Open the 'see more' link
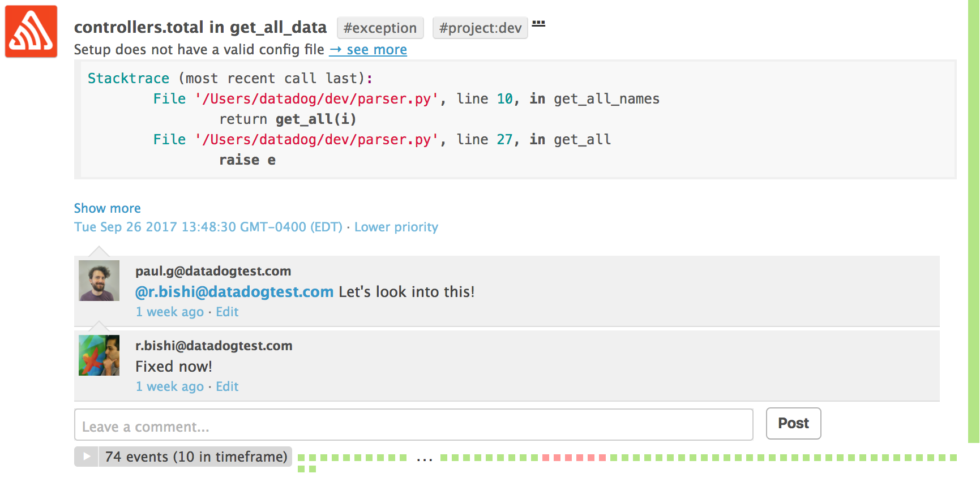The height and width of the screenshot is (482, 980). click(x=369, y=50)
